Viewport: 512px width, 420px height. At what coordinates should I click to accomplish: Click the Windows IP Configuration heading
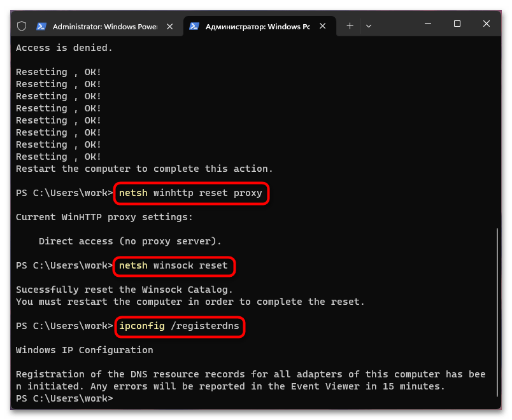coord(83,349)
